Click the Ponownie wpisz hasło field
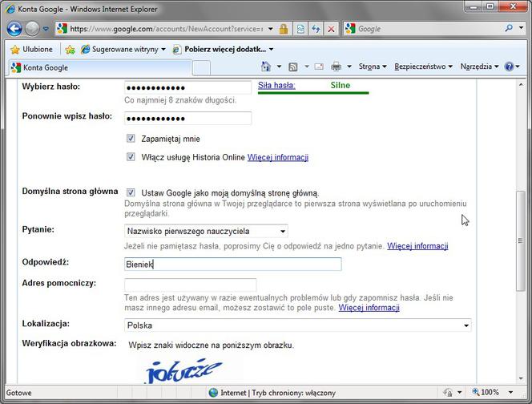The width and height of the screenshot is (532, 404). [188, 118]
